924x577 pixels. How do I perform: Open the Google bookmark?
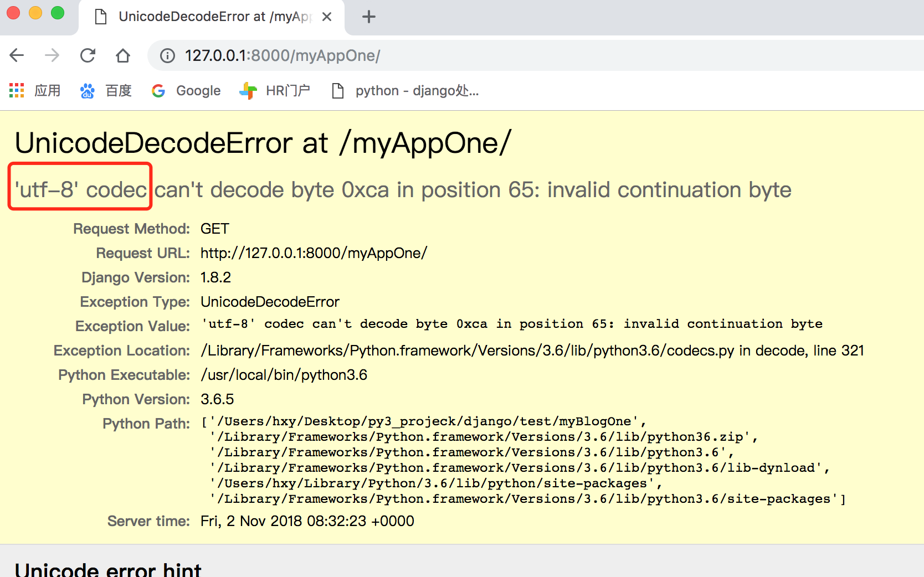click(x=186, y=90)
